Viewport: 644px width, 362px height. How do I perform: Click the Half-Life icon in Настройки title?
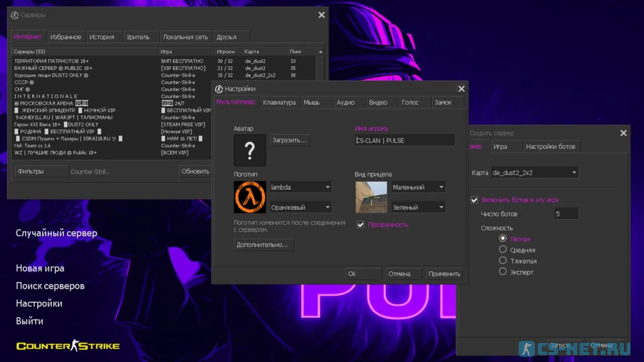[219, 89]
